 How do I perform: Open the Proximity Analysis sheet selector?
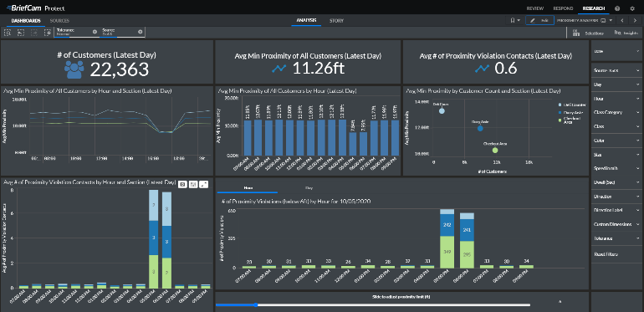tap(585, 20)
